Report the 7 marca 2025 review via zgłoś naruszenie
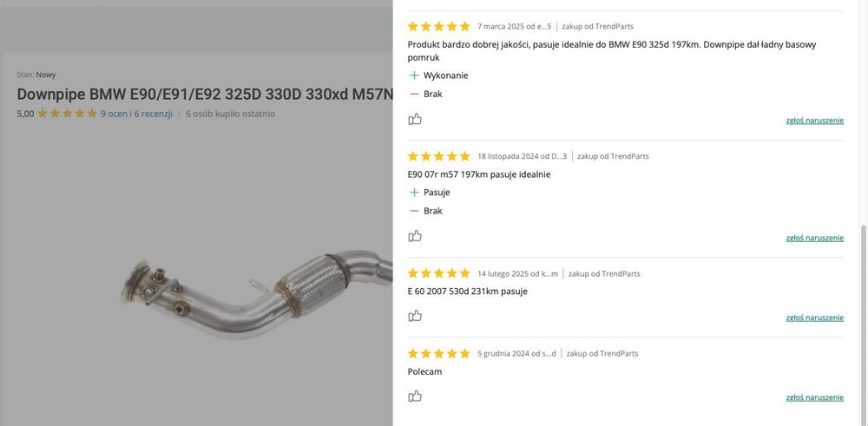Image resolution: width=868 pixels, height=426 pixels. coord(814,120)
